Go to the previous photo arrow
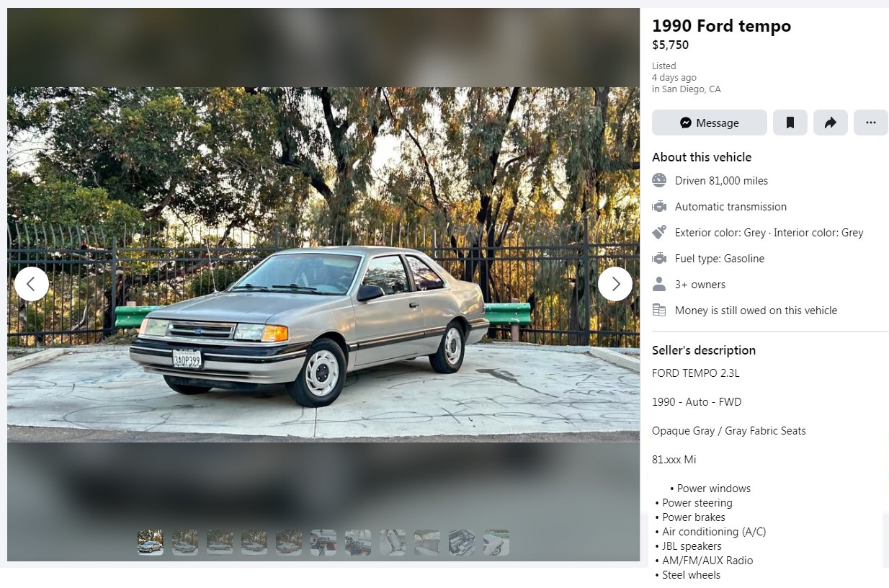This screenshot has width=889, height=588. click(x=32, y=284)
